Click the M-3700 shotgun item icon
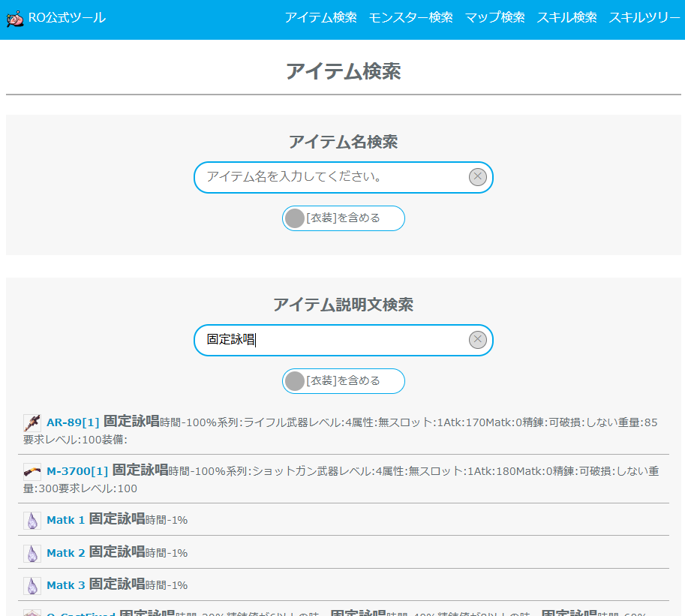Viewport: 685px width, 616px height. pyautogui.click(x=32, y=472)
